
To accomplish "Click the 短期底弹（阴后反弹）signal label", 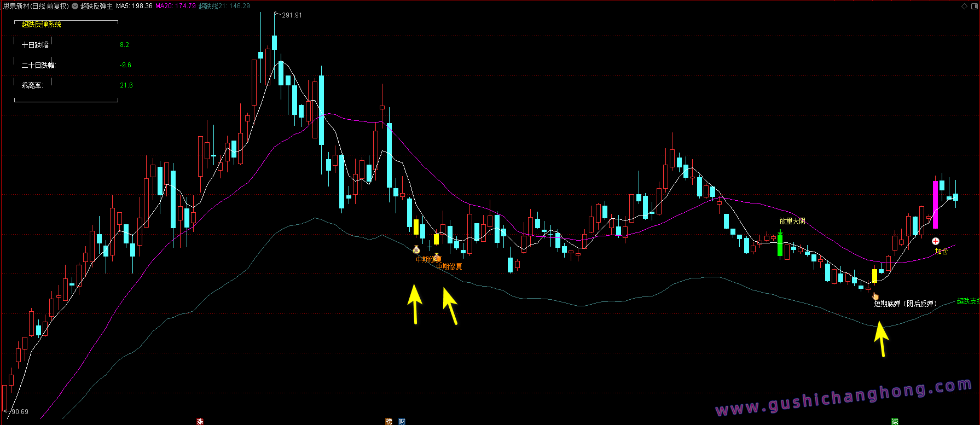I will [x=905, y=304].
